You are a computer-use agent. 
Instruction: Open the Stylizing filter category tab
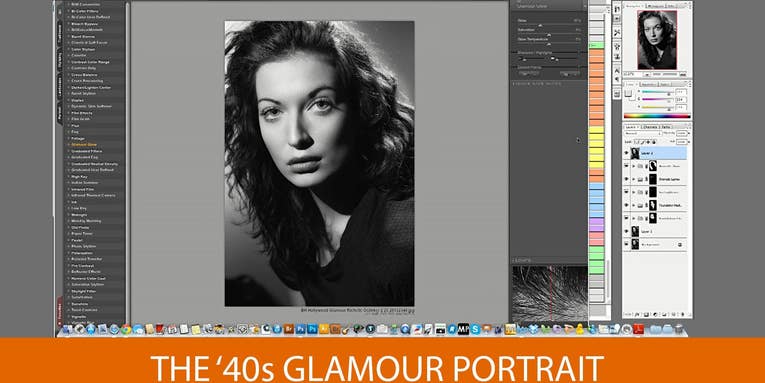(x=60, y=61)
